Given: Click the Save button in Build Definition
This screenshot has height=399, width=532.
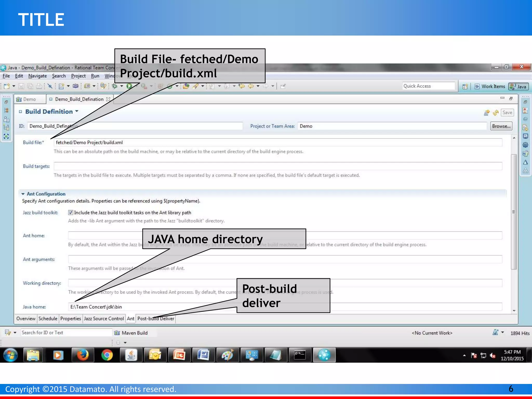Looking at the screenshot, I should point(507,112).
